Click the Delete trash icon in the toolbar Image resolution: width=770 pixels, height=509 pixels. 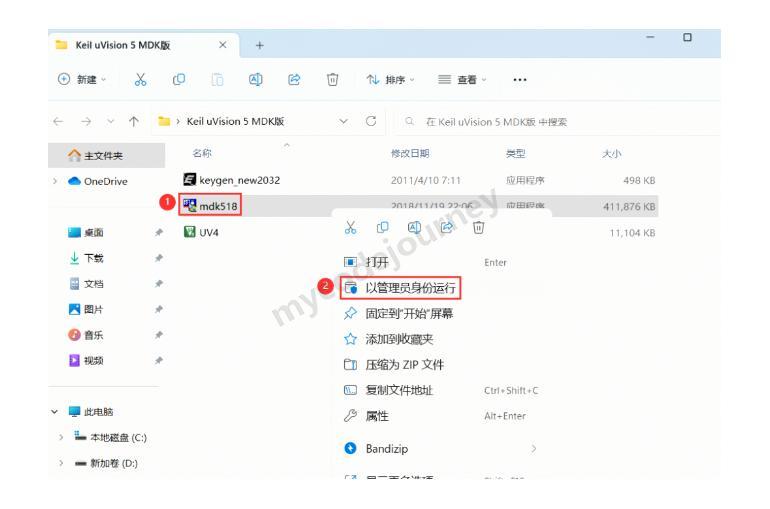(332, 79)
